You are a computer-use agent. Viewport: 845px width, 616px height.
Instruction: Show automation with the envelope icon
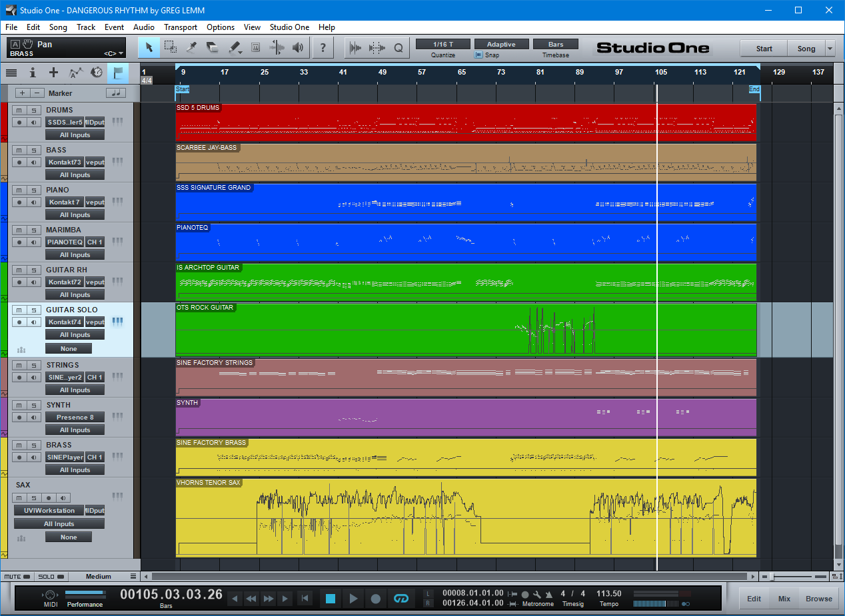point(76,73)
